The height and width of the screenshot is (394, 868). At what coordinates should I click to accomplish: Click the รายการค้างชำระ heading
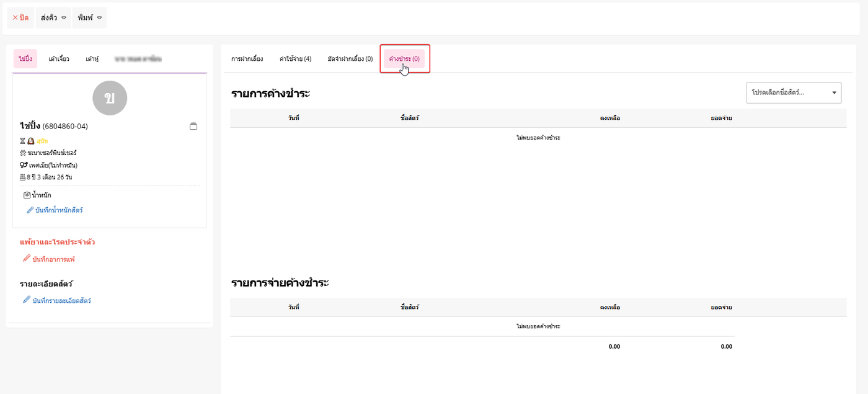(270, 94)
